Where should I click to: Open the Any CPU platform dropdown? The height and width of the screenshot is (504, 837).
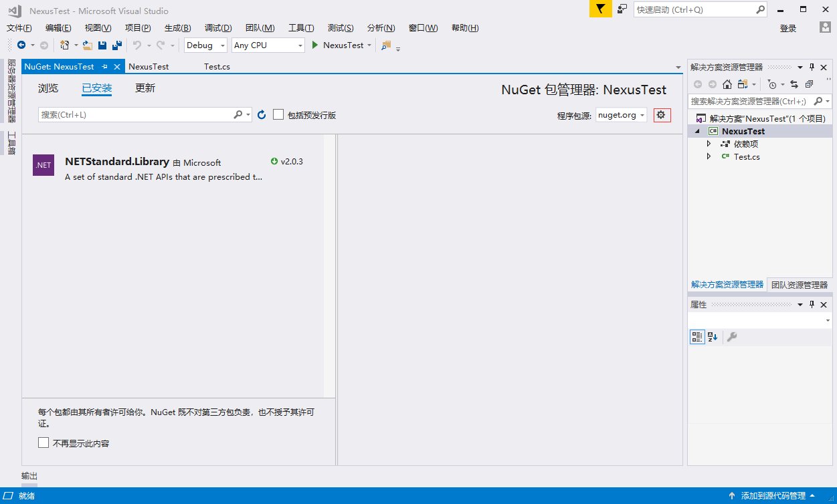[x=268, y=45]
